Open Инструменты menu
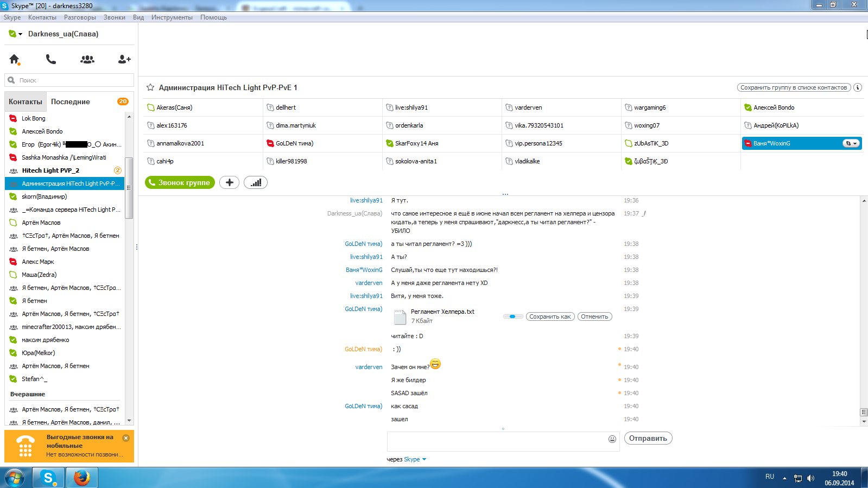This screenshot has height=488, width=868. coord(172,17)
